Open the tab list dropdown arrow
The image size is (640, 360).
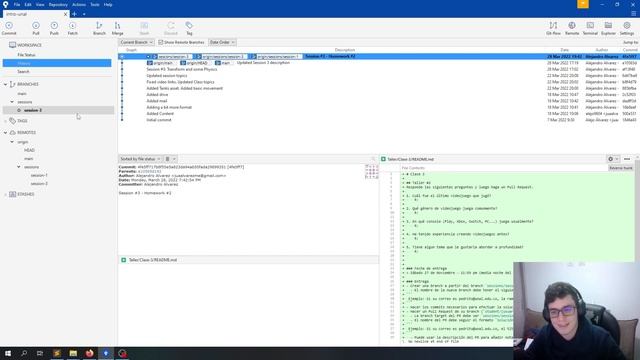[84, 14]
